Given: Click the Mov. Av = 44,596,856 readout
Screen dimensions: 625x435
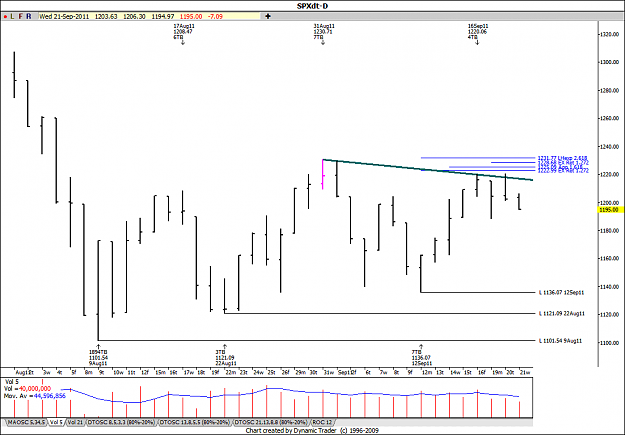Looking at the screenshot, I should [35, 396].
